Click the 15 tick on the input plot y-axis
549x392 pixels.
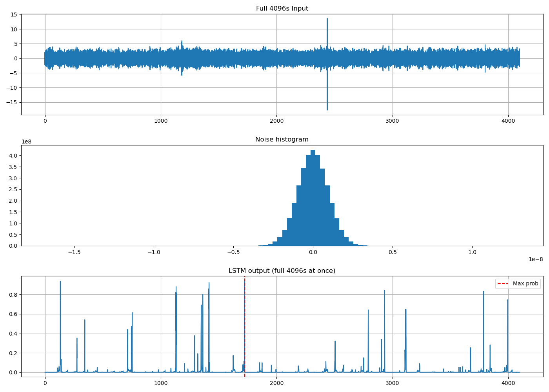[x=14, y=15]
